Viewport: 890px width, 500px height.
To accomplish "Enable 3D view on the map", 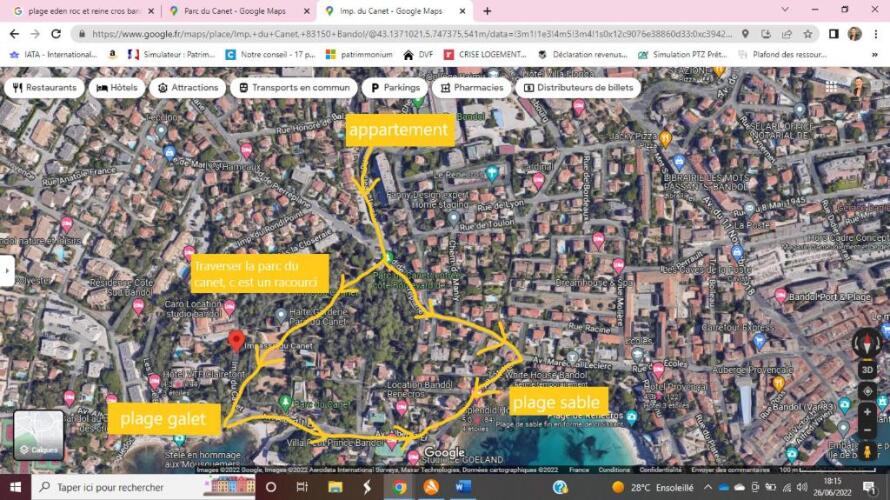I will coord(867,369).
